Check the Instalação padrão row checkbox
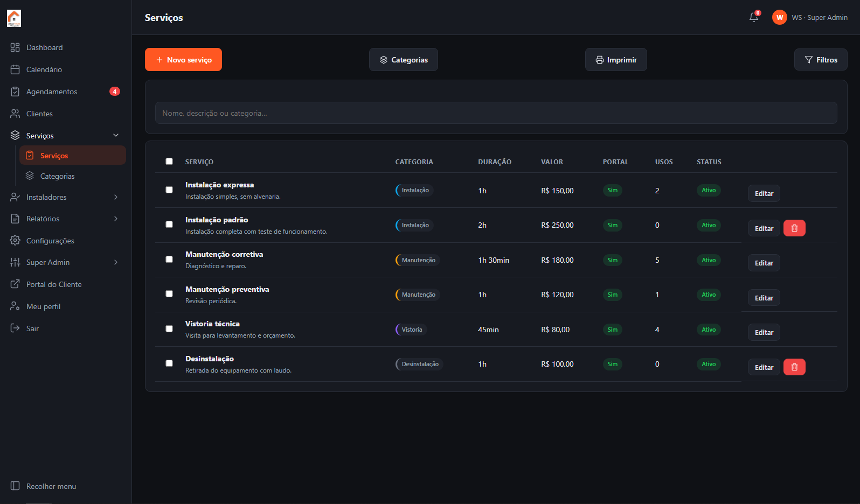 pyautogui.click(x=169, y=225)
